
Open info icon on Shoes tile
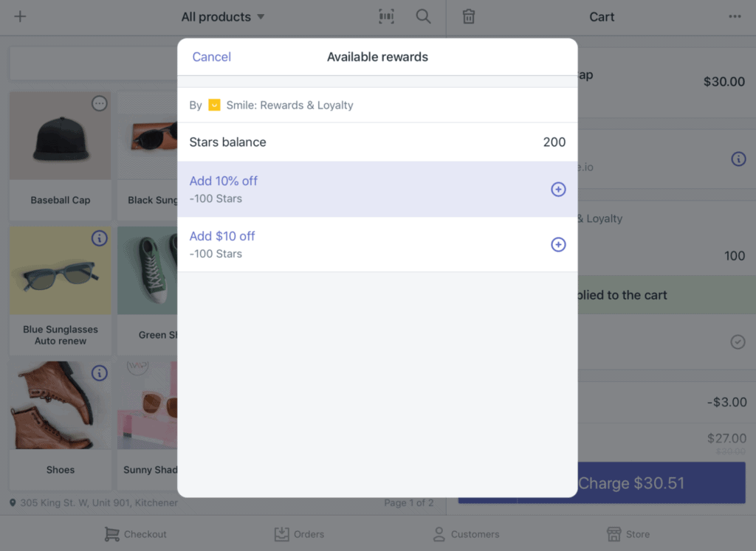100,372
